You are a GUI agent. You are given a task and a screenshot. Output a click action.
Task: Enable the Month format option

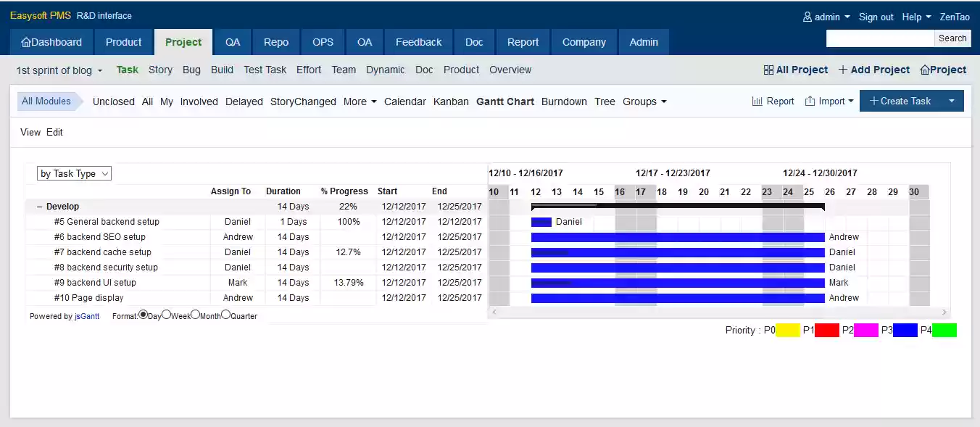[194, 315]
